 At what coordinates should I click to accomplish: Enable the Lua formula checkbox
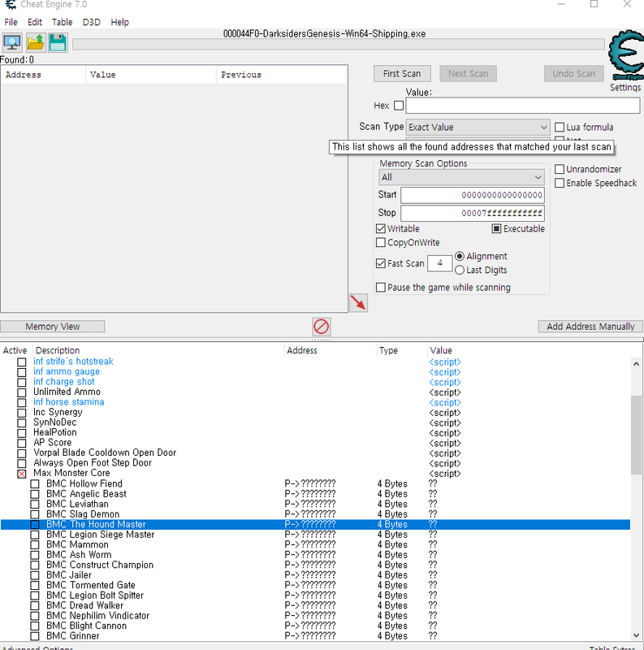tap(560, 127)
